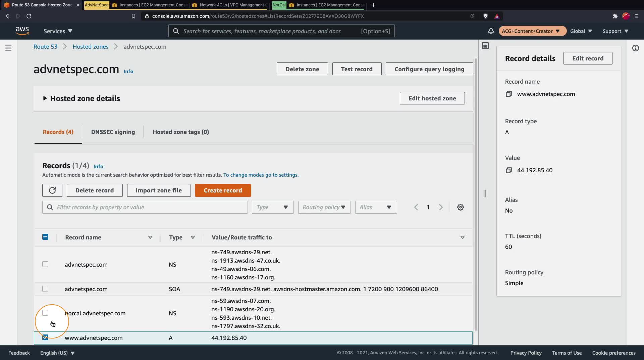Click the Test record button
This screenshot has width=644, height=360.
tap(357, 69)
